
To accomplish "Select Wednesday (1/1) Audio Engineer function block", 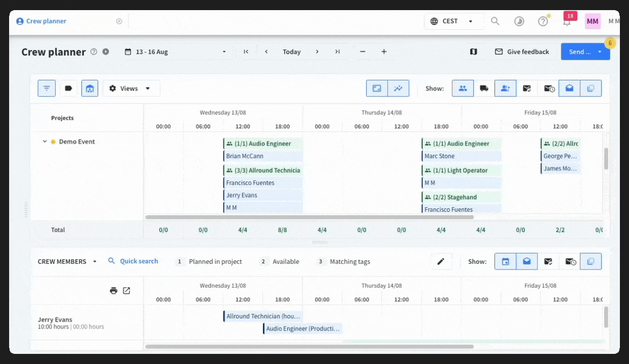I will pyautogui.click(x=263, y=144).
